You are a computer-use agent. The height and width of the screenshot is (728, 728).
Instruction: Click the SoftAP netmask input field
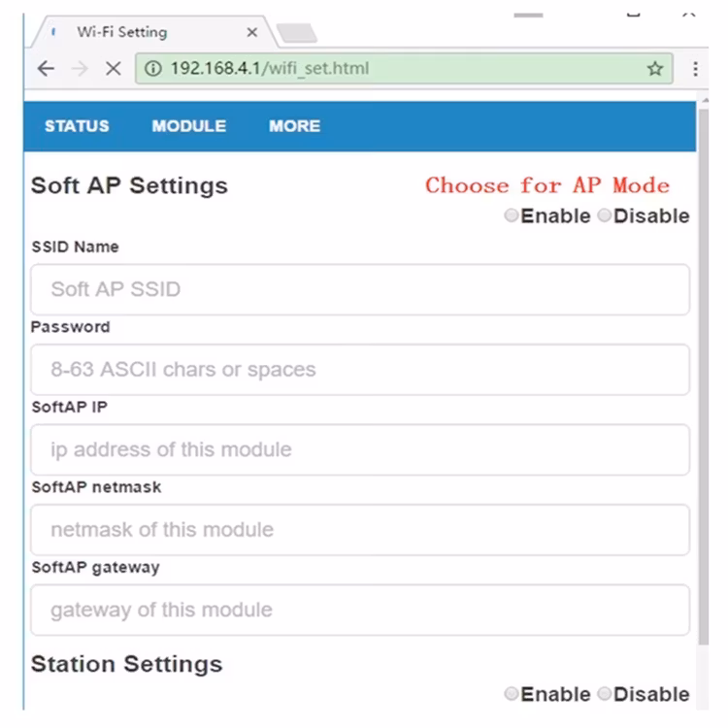coord(360,530)
